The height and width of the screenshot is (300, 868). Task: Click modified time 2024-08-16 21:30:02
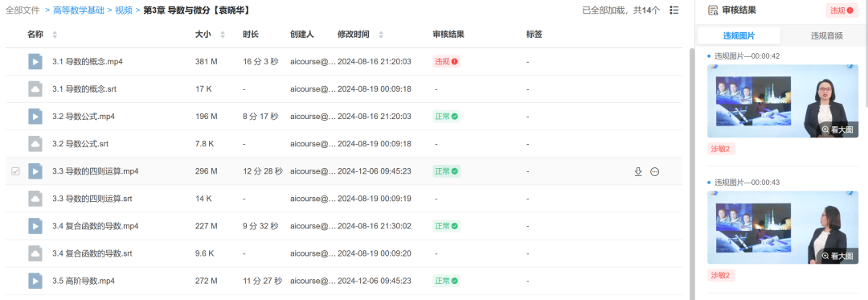[x=375, y=226]
